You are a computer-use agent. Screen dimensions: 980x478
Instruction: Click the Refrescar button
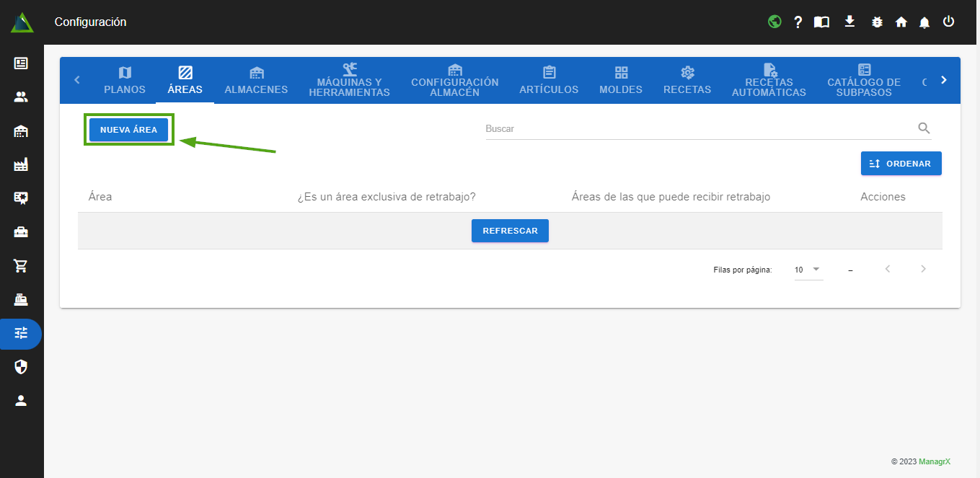510,231
